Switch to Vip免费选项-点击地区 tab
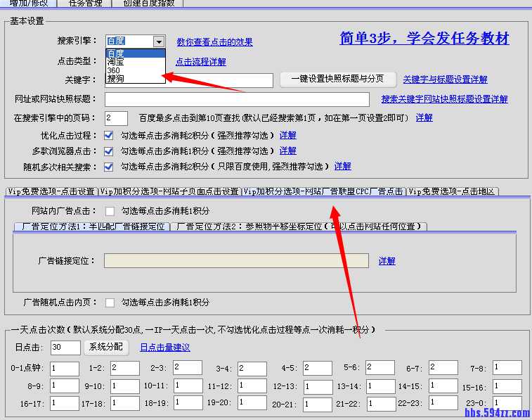Viewport: 532px width, 420px height. tap(453, 191)
